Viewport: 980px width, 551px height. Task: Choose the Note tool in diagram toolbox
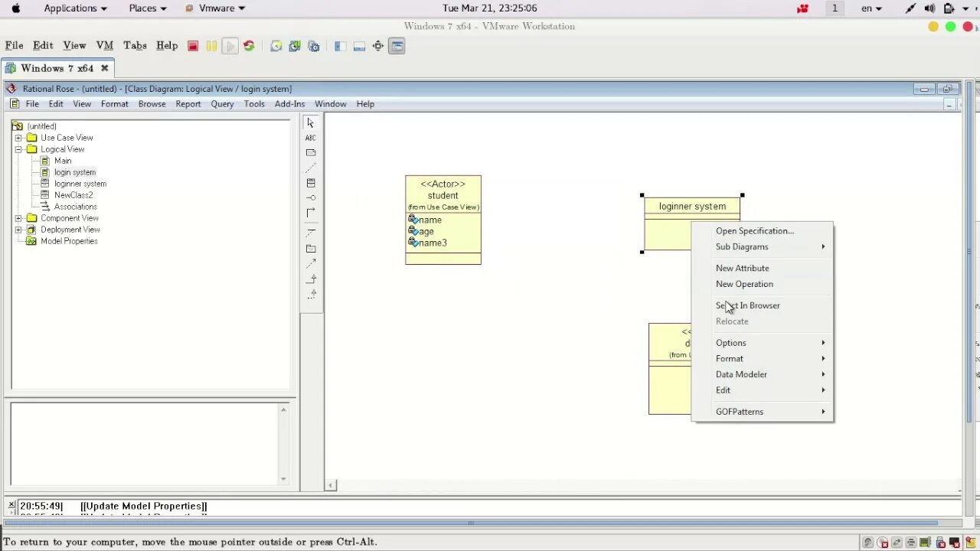310,152
